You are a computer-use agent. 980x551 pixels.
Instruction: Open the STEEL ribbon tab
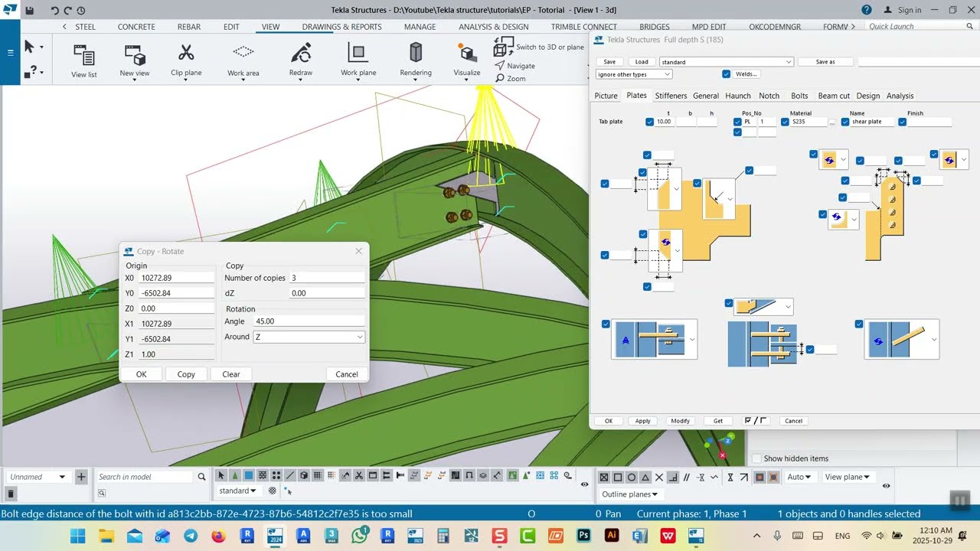pyautogui.click(x=85, y=27)
